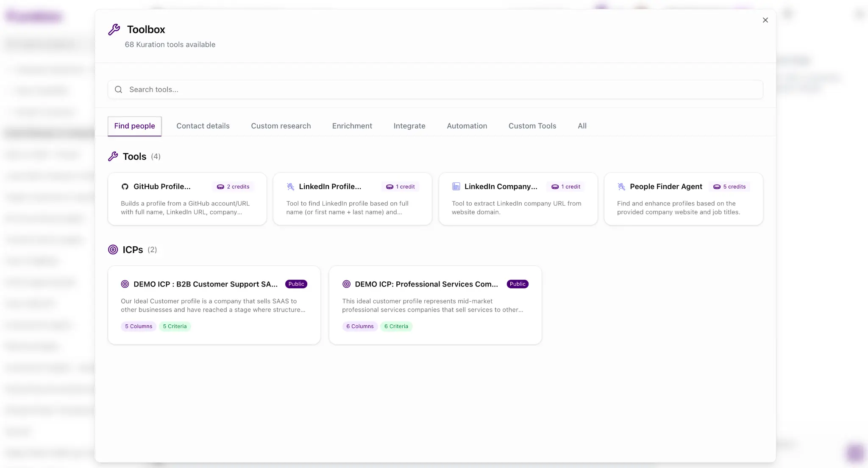Click the wrench icon next to Toolbox title
Viewport: 868px width, 468px height.
[x=114, y=29]
